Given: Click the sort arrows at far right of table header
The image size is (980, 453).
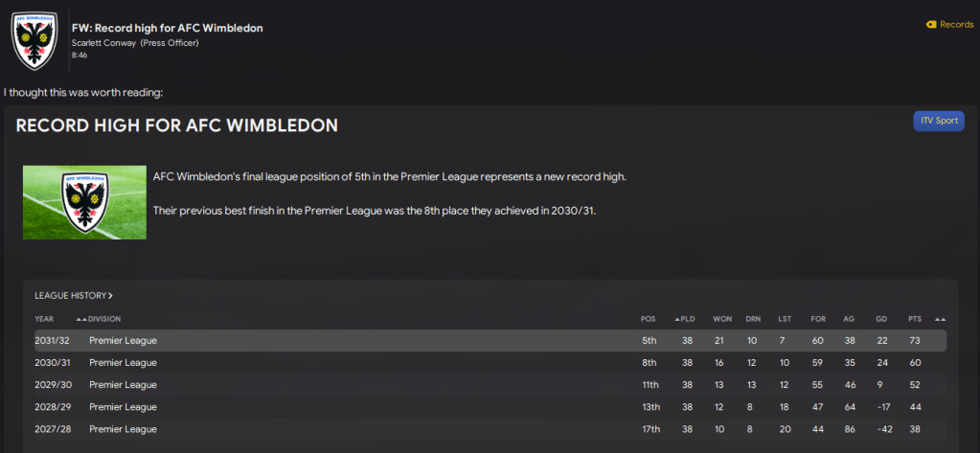Looking at the screenshot, I should click(940, 319).
